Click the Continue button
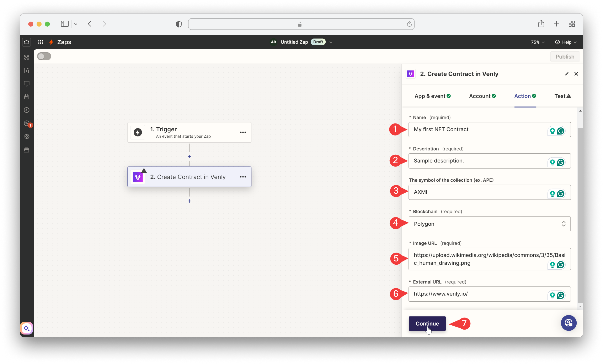Image resolution: width=603 pixels, height=364 pixels. coord(427,323)
